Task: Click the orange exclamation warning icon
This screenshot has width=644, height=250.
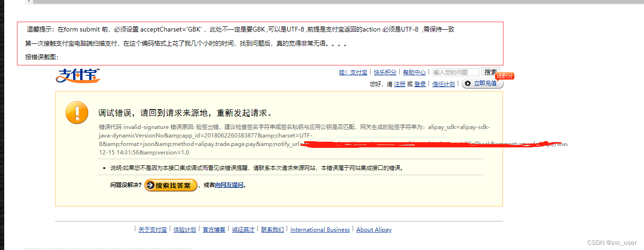Action: [77, 113]
